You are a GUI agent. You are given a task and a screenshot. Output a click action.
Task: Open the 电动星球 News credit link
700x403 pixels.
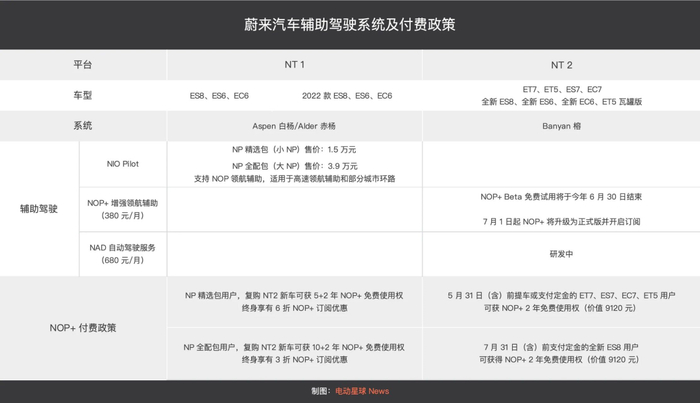point(362,391)
